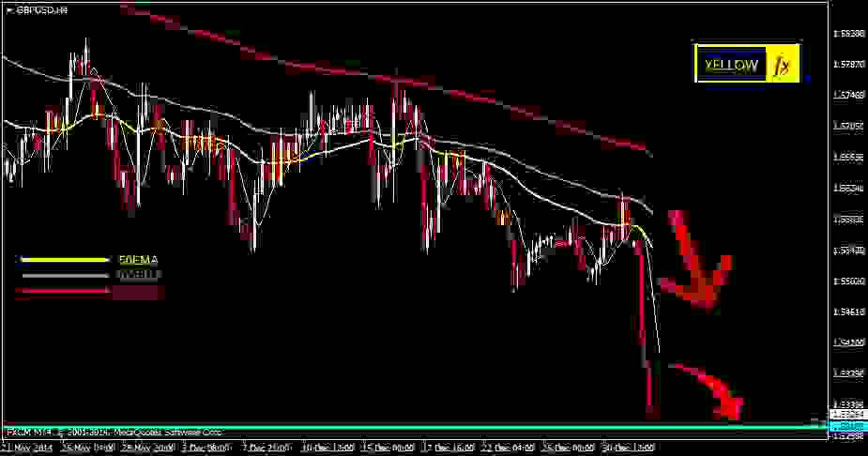Click the 21 Nov 2014 date label
868x456 pixels.
[x=26, y=448]
